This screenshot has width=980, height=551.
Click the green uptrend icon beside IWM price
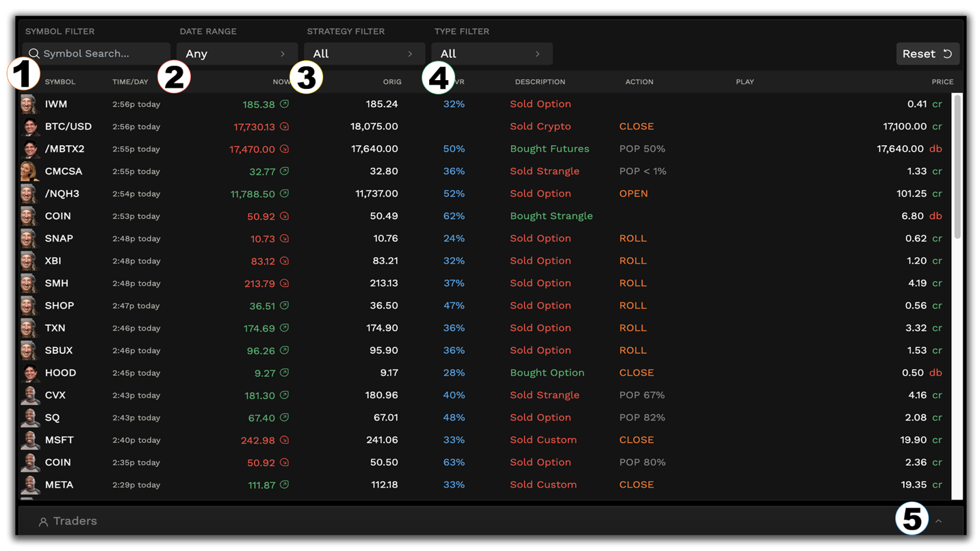[x=285, y=103]
